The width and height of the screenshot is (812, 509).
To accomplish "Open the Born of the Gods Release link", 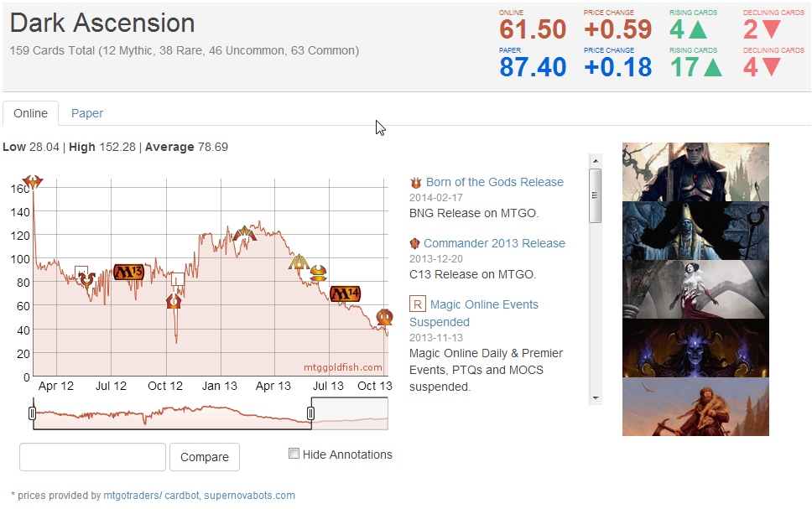I will [494, 182].
